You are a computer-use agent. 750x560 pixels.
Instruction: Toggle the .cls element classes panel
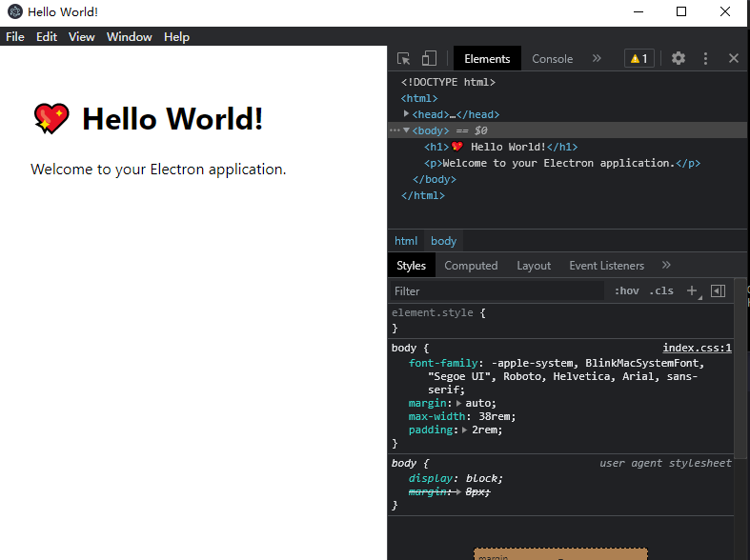(661, 290)
